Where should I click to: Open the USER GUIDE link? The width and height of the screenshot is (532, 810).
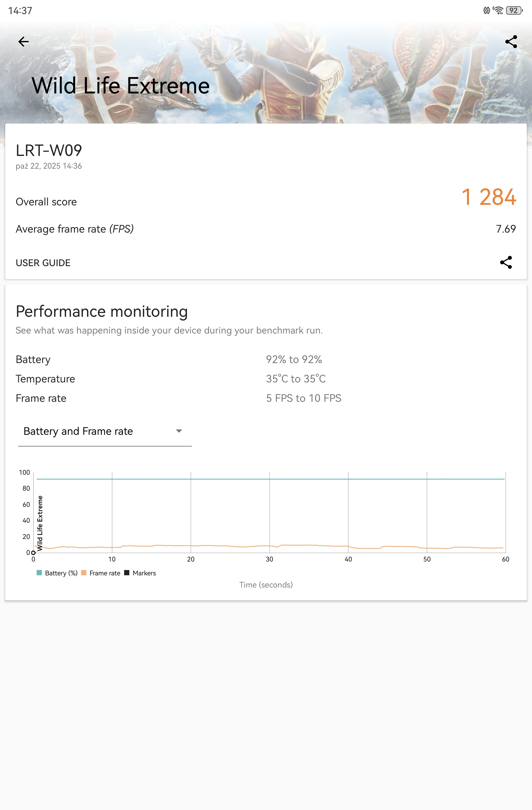43,263
